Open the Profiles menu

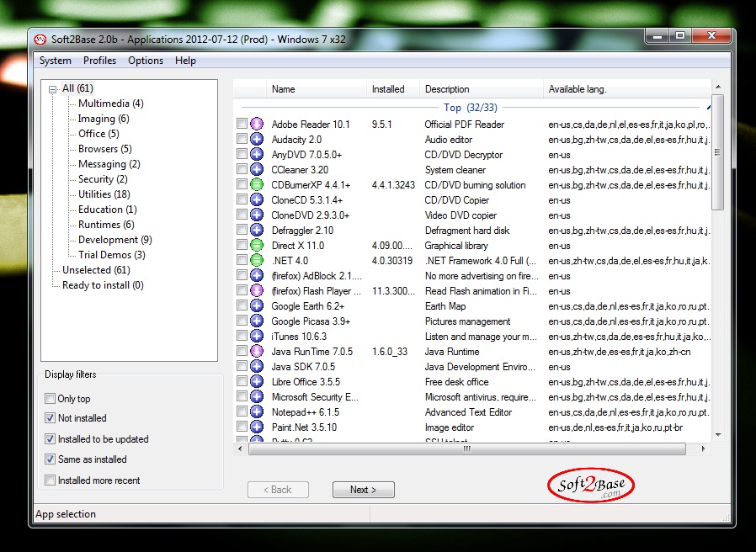99,61
